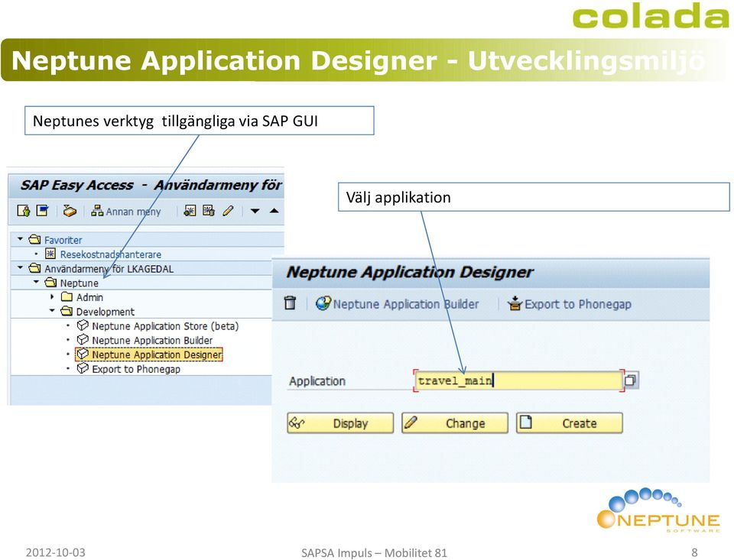Viewport: 734px width, 560px height.
Task: Select Användarmeny för LKAGEDAL folder
Action: pyautogui.click(x=109, y=269)
